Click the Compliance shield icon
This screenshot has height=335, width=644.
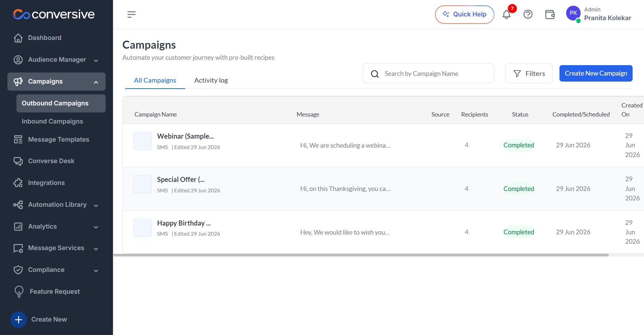[x=18, y=270]
